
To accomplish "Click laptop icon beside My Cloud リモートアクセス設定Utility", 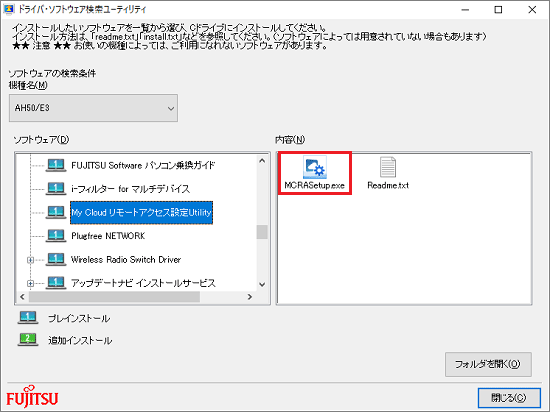I will (56, 212).
